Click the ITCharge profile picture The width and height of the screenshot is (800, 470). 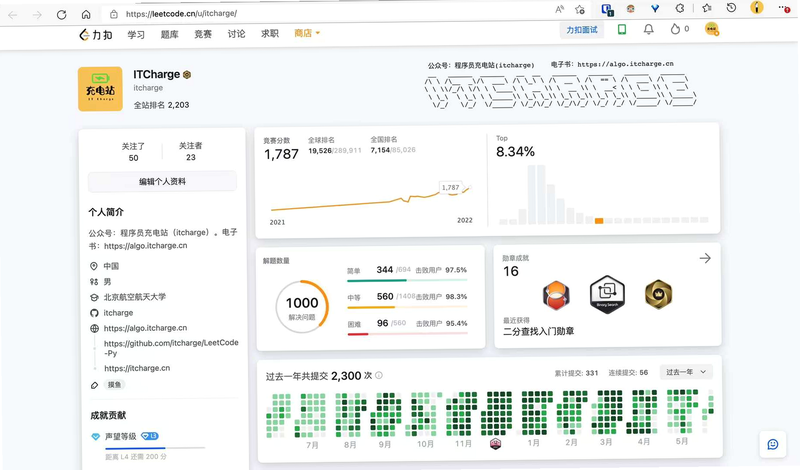tap(100, 89)
